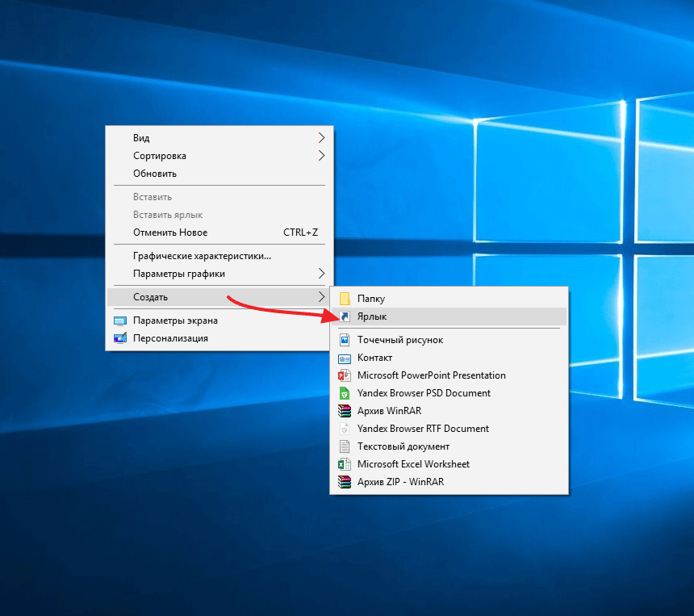This screenshot has height=616, width=694.
Task: Create a new Текстовый документ
Action: (449, 446)
